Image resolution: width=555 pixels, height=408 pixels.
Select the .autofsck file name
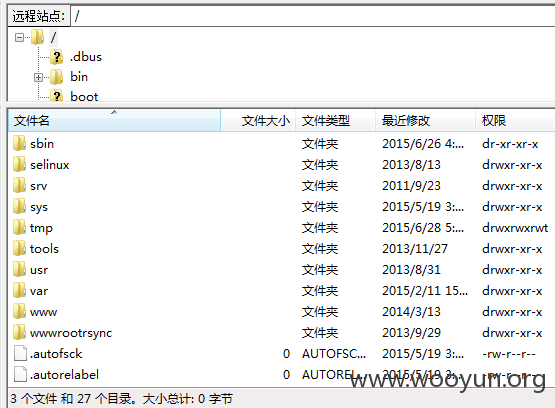point(56,354)
